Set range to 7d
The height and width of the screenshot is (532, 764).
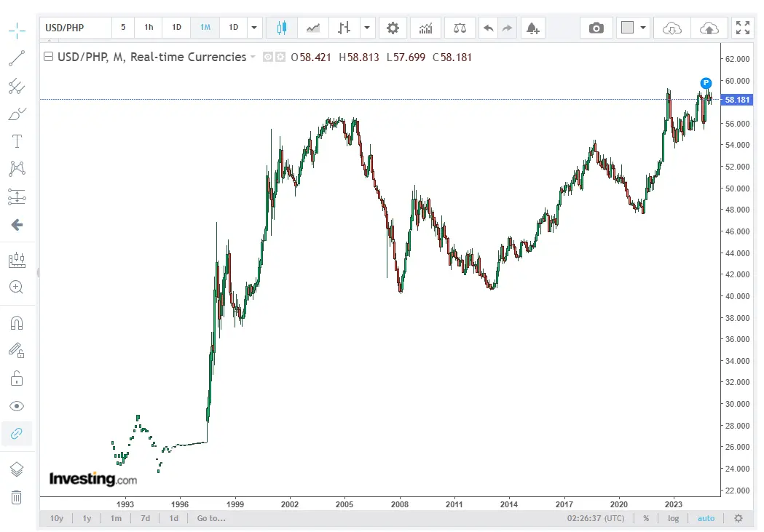145,518
